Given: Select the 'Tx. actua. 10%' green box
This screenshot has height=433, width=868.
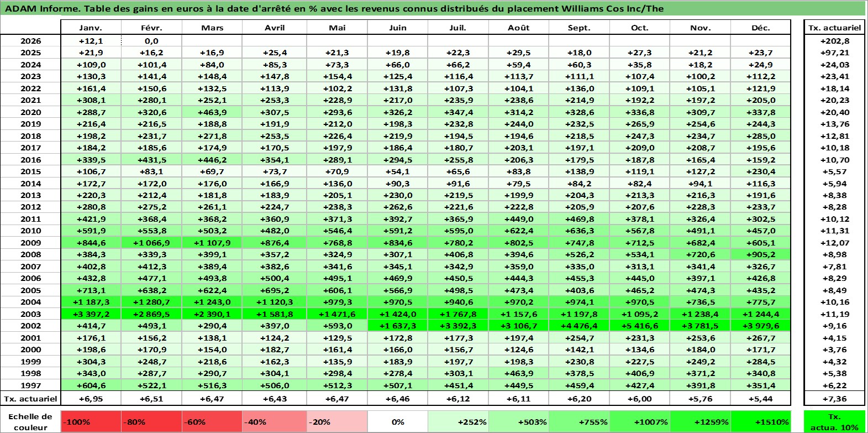Looking at the screenshot, I should [x=834, y=421].
